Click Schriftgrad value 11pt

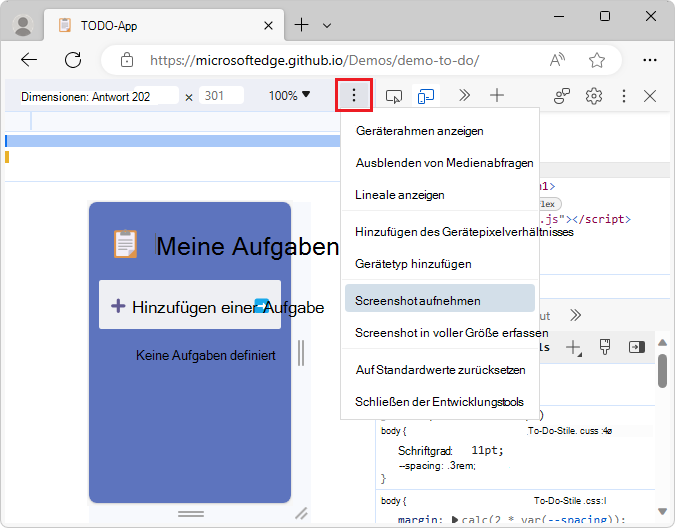click(x=487, y=450)
